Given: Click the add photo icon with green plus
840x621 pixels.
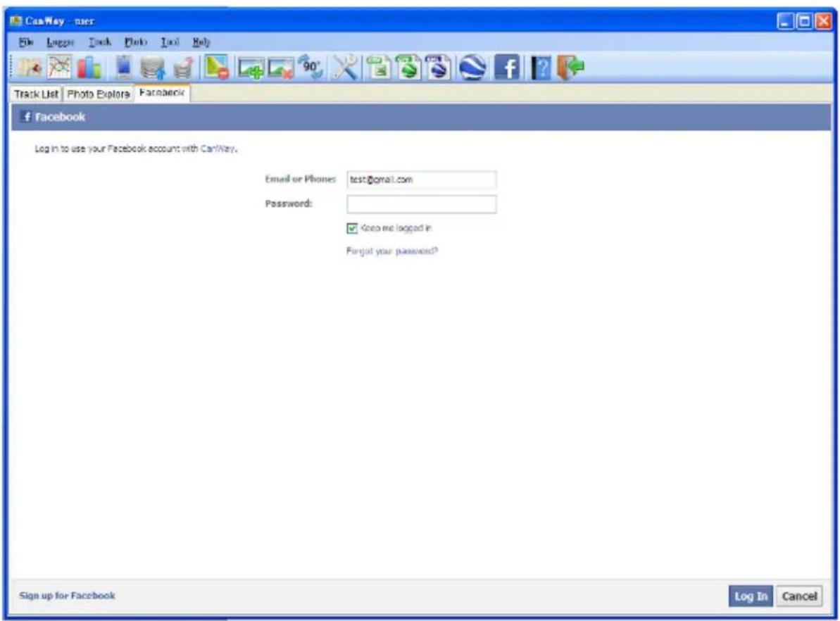Looking at the screenshot, I should point(251,68).
